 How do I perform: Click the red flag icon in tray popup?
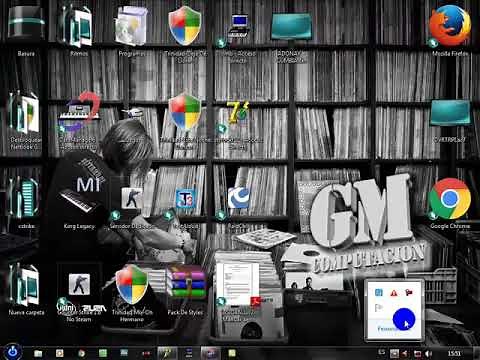409,293
